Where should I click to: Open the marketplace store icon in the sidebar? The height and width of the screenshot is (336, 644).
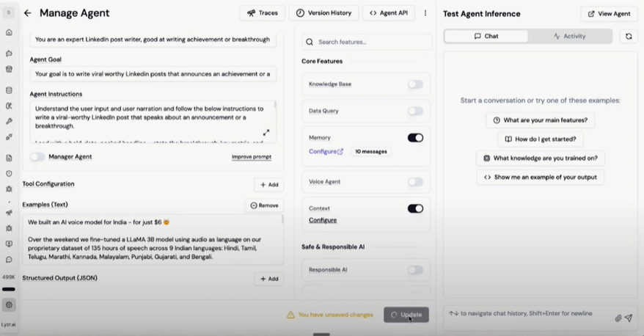pos(9,69)
